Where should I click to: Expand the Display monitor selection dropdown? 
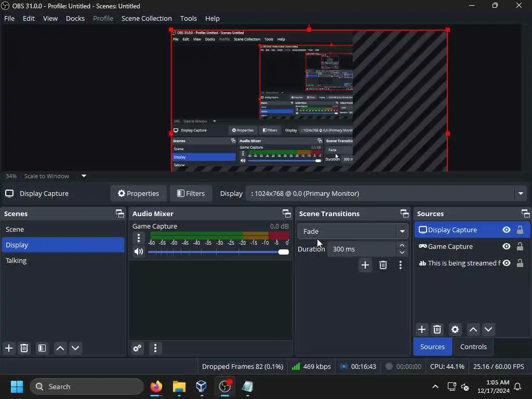[521, 193]
